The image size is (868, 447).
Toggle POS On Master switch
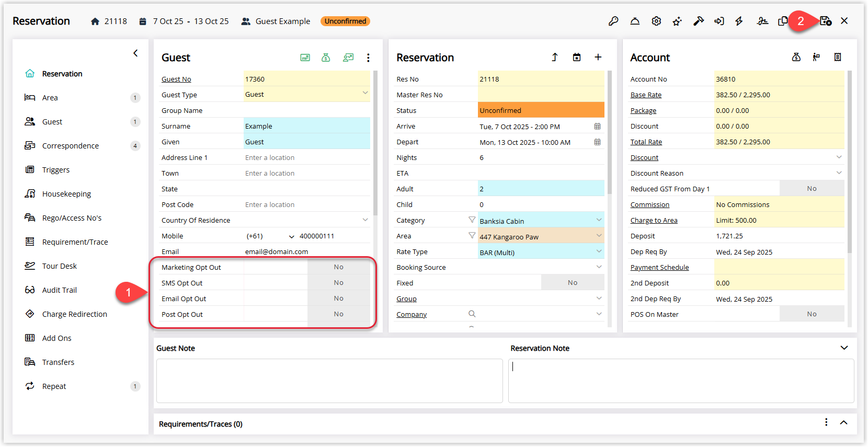coord(812,314)
